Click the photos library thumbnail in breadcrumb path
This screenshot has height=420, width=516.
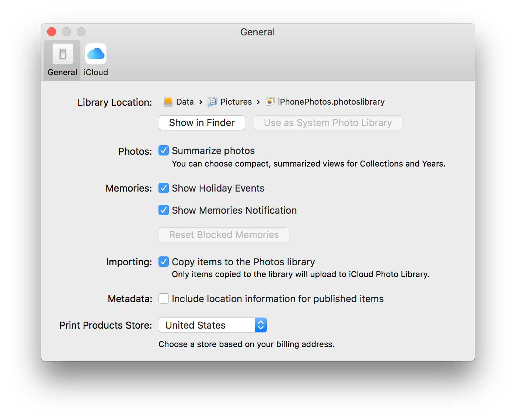coord(269,102)
